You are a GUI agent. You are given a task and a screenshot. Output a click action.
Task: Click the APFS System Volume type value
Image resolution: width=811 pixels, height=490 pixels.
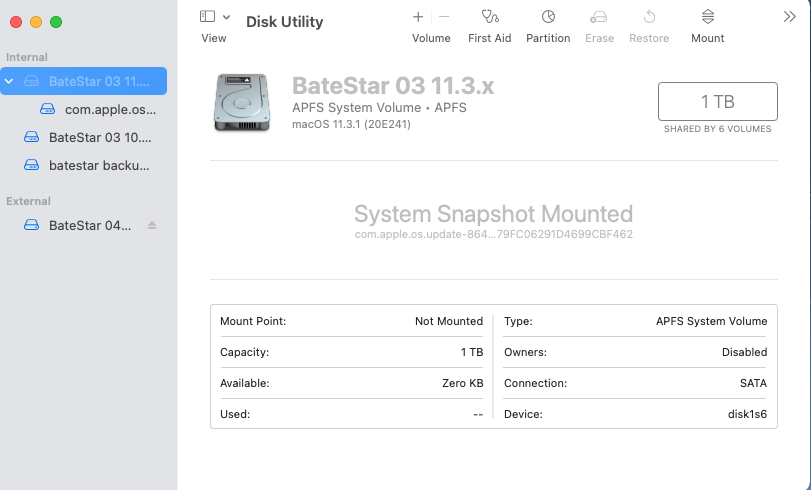pyautogui.click(x=711, y=321)
